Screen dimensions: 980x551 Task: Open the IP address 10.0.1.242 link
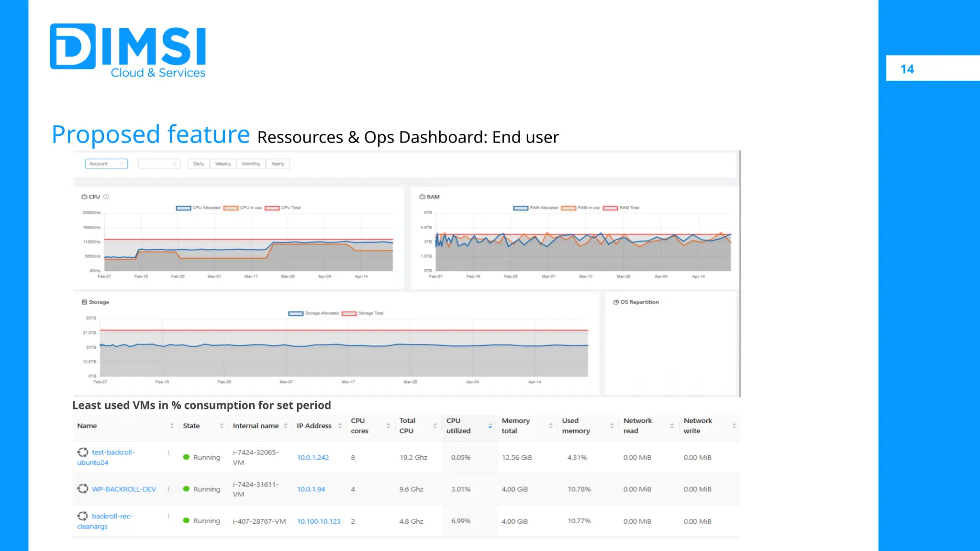pyautogui.click(x=313, y=457)
